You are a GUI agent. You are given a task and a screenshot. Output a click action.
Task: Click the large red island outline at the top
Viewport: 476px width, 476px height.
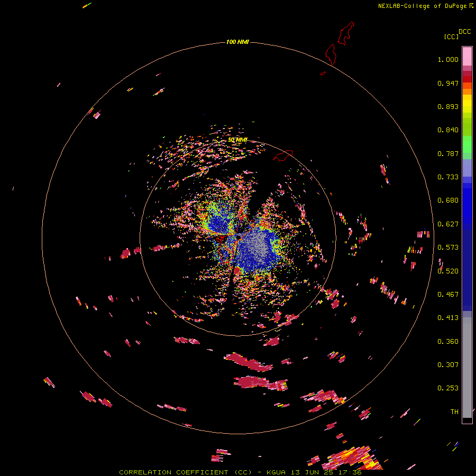(346, 33)
